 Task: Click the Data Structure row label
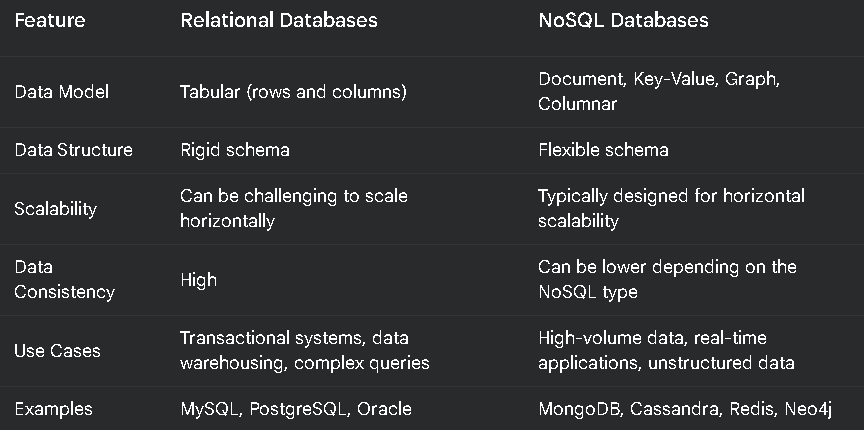pyautogui.click(x=73, y=150)
